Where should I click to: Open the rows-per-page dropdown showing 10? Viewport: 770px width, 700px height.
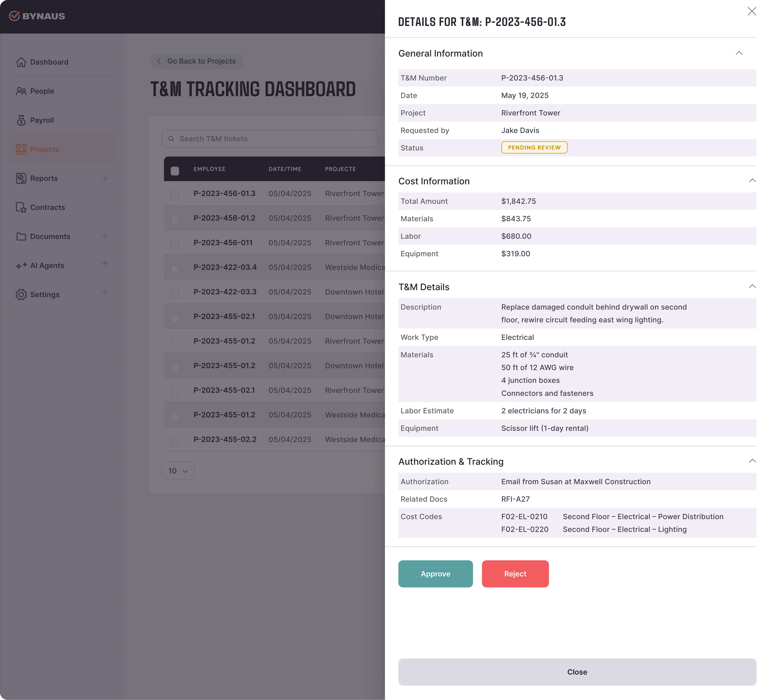178,471
